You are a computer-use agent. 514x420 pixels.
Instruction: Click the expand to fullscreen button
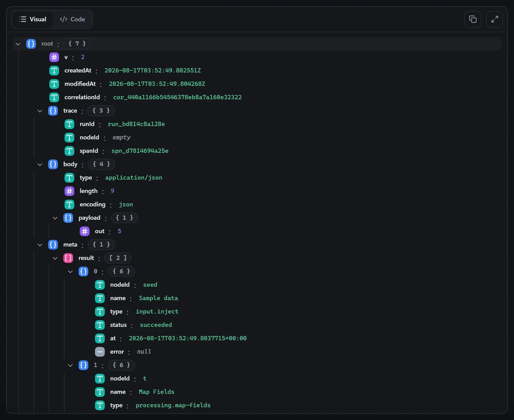[495, 19]
